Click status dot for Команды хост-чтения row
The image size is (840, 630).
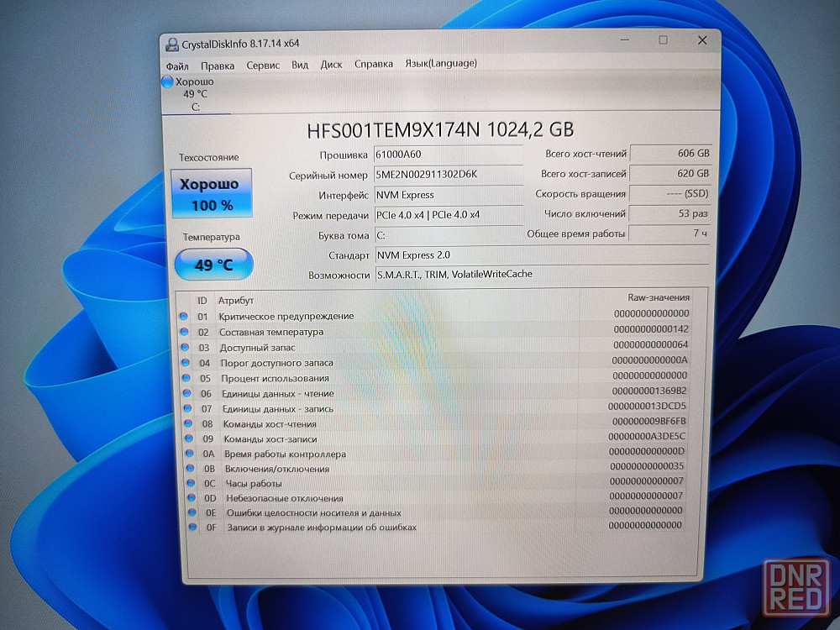pos(188,423)
